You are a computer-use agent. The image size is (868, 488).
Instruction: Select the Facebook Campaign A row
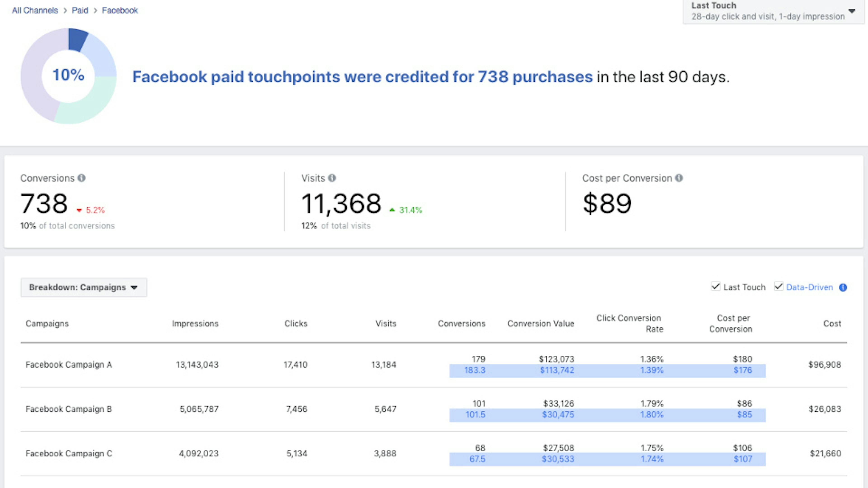[x=69, y=365]
